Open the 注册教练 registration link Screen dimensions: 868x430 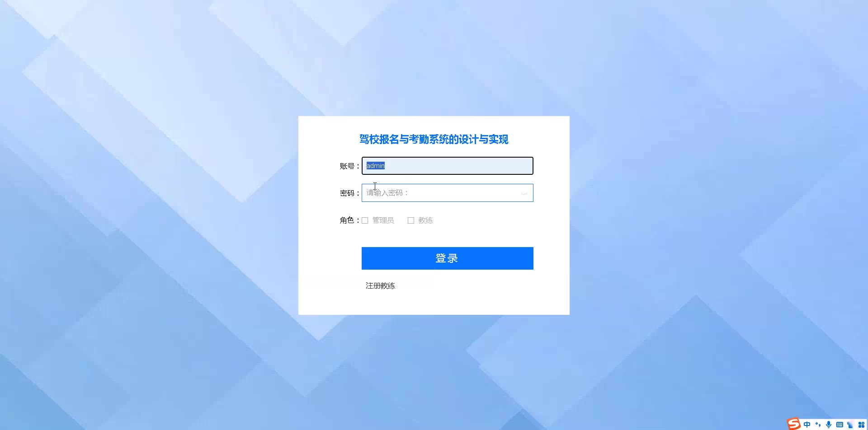pyautogui.click(x=380, y=286)
